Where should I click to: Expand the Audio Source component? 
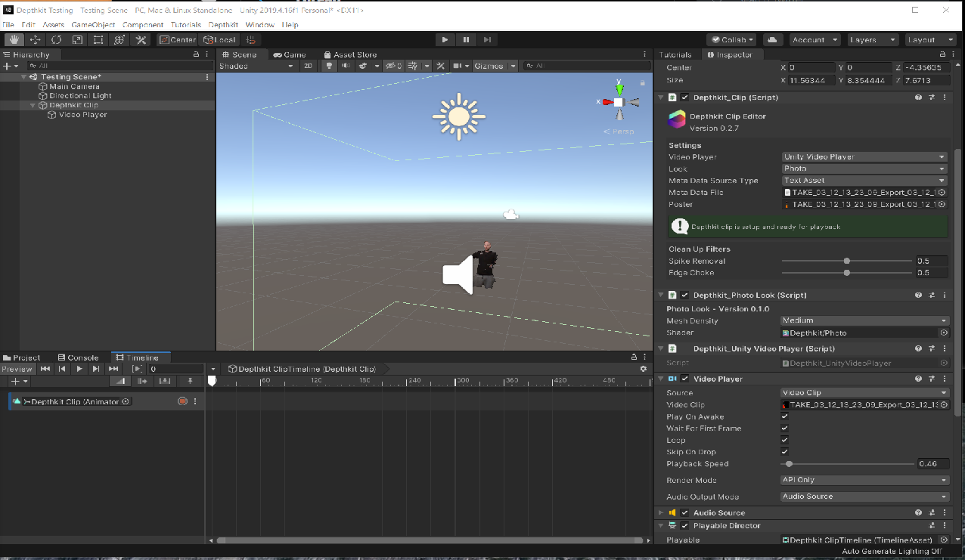point(661,513)
